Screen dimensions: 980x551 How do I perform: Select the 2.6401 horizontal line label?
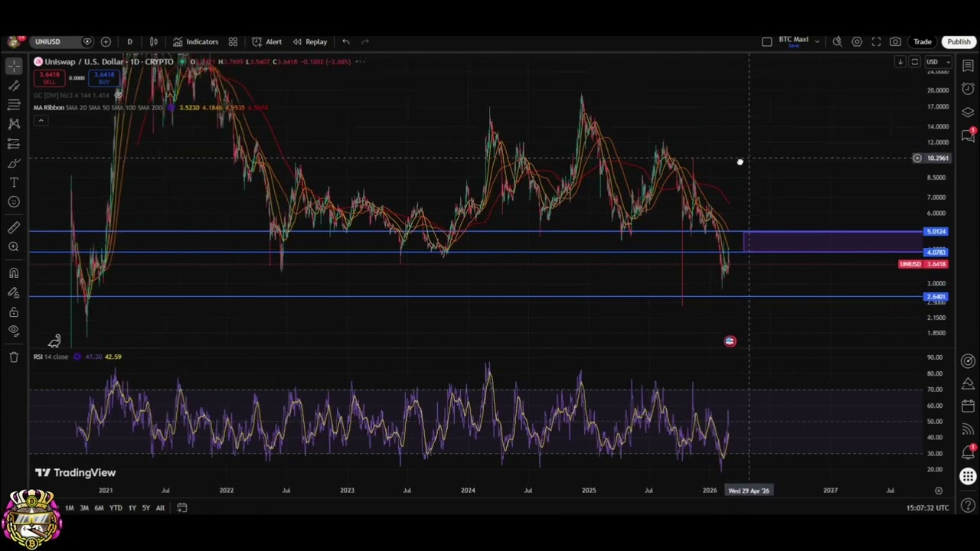coord(936,297)
